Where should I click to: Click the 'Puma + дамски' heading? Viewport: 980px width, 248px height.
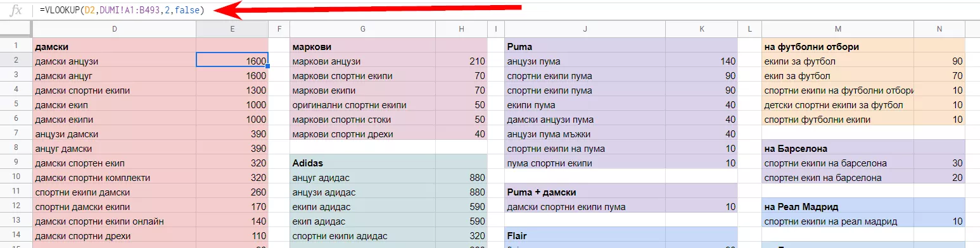tap(585, 192)
